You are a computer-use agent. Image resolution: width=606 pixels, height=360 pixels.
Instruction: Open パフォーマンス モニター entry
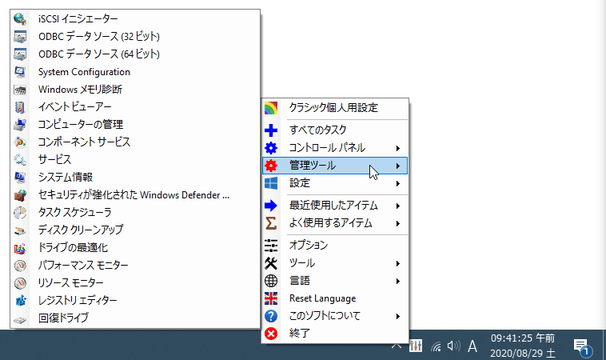pos(135,265)
